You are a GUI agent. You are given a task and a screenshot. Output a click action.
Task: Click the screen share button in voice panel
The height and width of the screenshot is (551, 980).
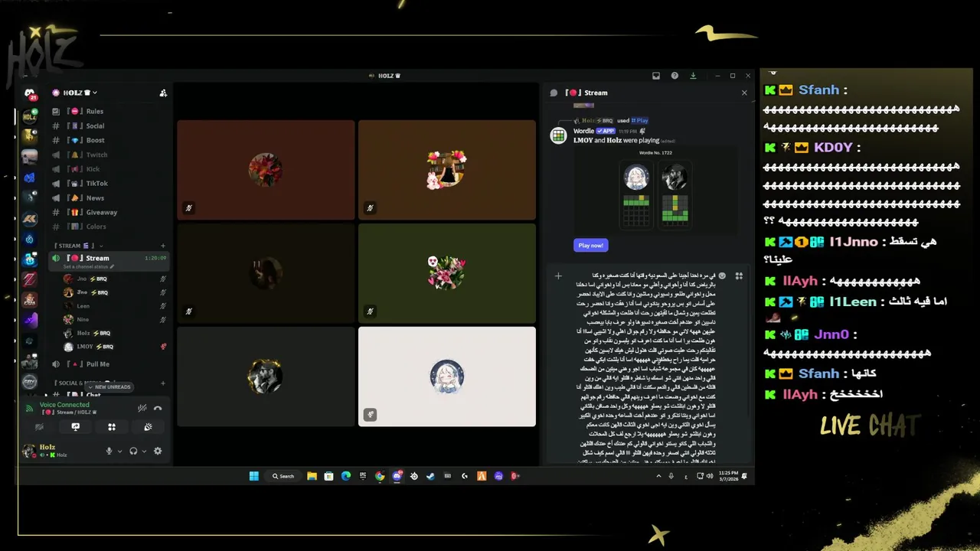coord(75,427)
